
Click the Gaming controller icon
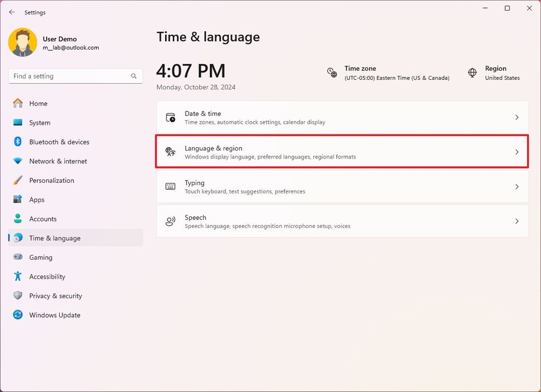point(17,257)
